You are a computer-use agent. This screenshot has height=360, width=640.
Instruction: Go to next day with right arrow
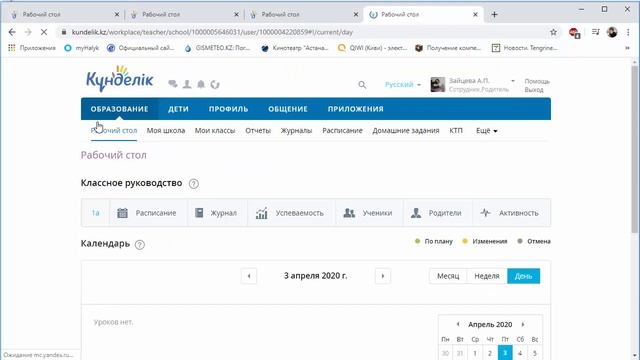click(383, 276)
